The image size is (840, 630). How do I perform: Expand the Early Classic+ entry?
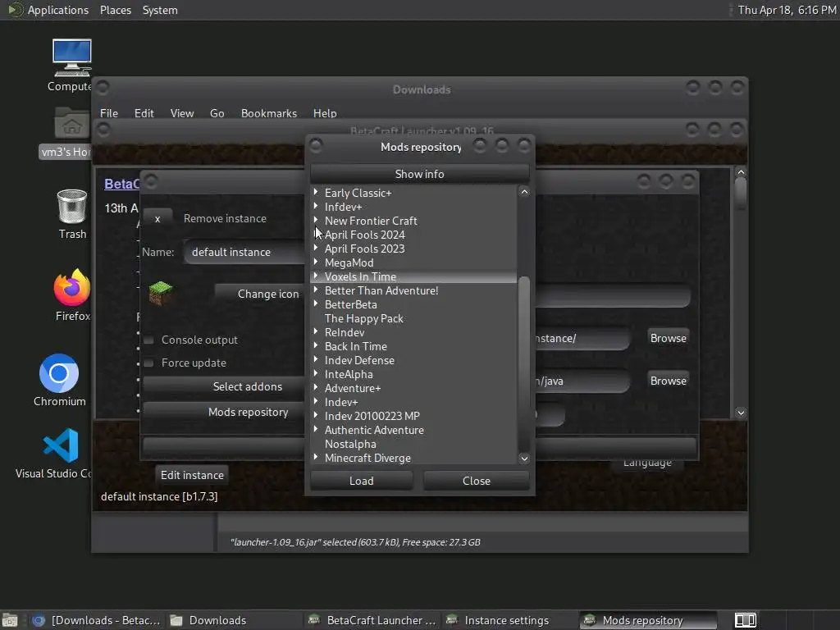[316, 192]
